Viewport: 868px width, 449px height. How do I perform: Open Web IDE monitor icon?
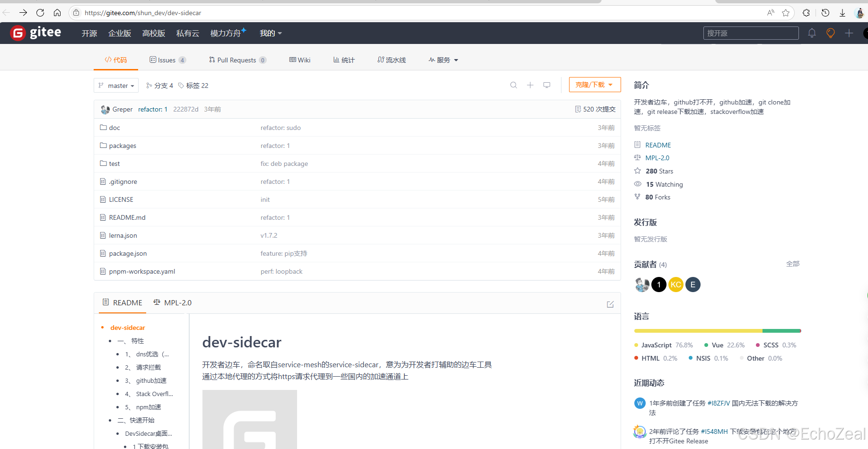(547, 85)
